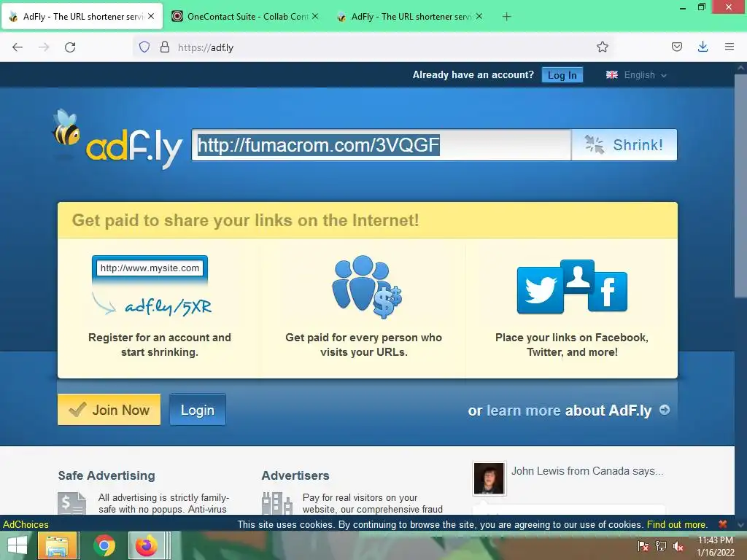Click the Advertisers buildings icon

click(x=276, y=503)
